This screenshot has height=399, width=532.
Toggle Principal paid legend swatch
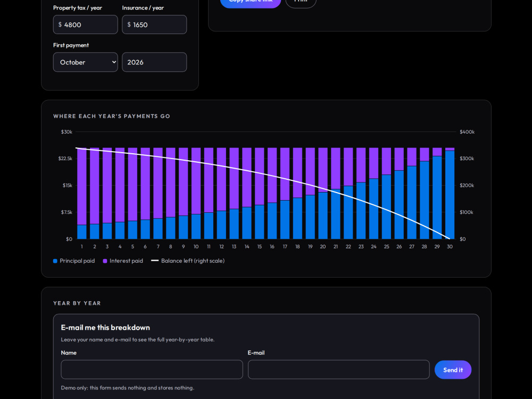coord(55,261)
